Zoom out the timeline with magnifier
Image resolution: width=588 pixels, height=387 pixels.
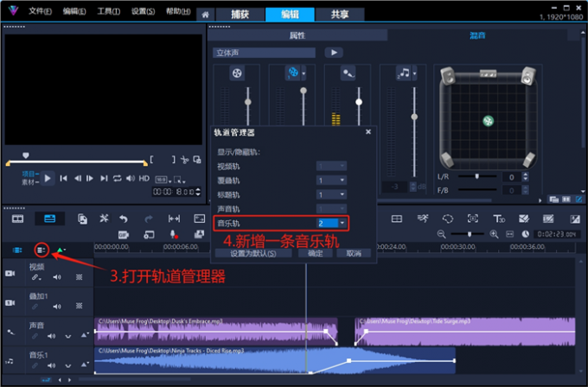click(x=441, y=234)
